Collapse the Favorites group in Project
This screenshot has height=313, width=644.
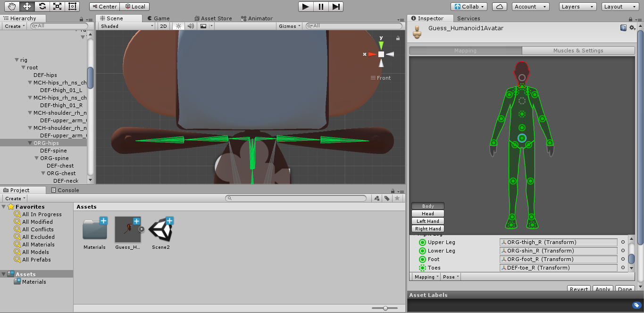(x=4, y=207)
